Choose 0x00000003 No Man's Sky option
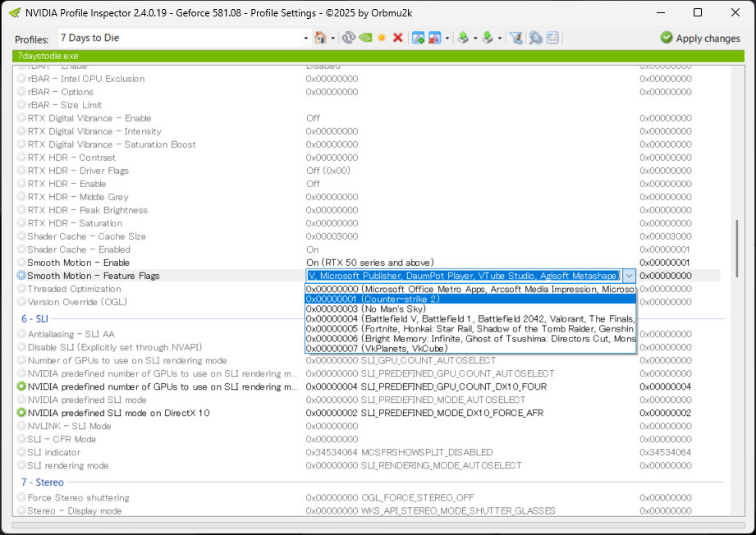Image resolution: width=756 pixels, height=535 pixels. click(x=470, y=309)
